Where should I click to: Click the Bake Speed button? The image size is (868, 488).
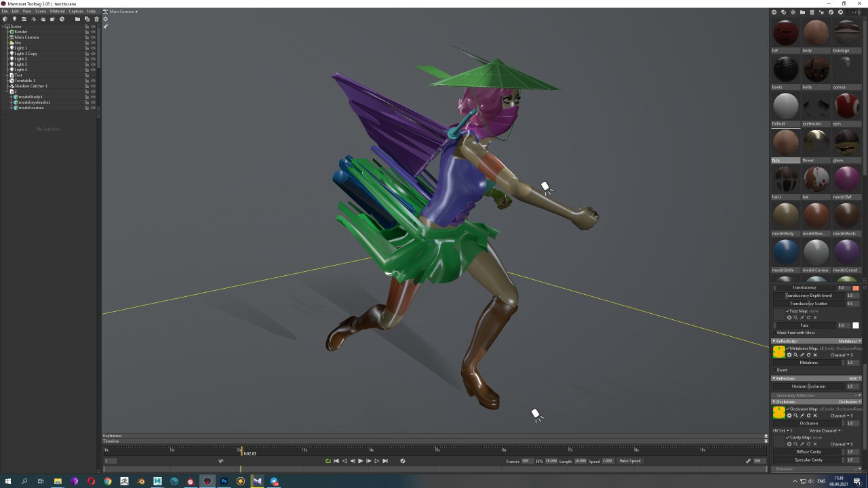[x=630, y=461]
